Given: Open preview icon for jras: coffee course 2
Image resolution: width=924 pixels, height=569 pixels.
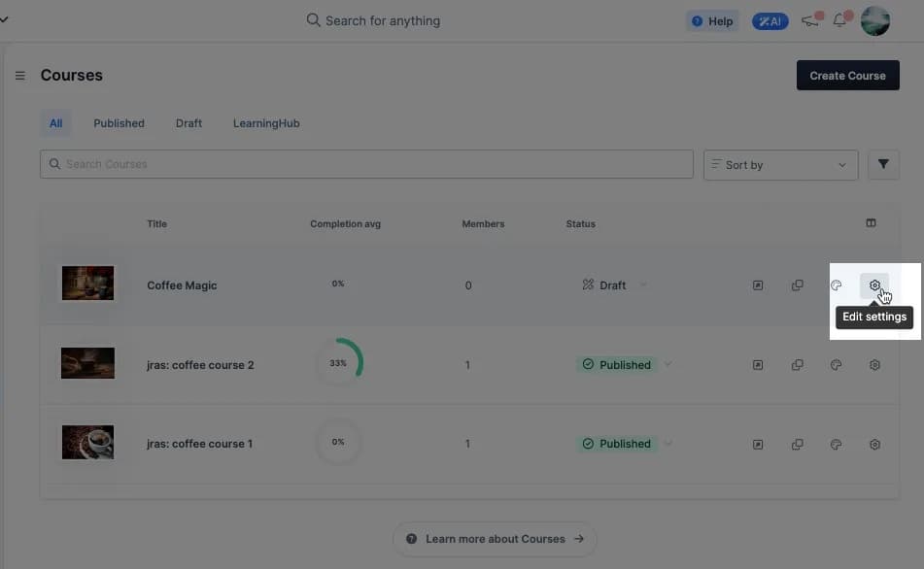Looking at the screenshot, I should point(758,365).
